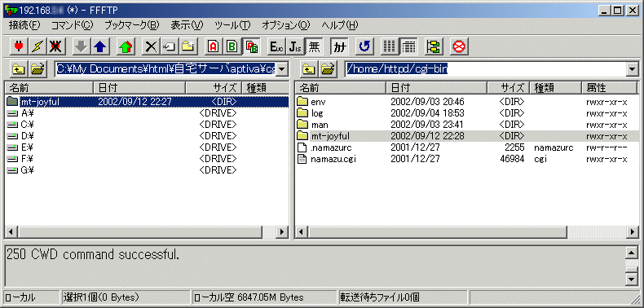Select remote file .namazurc

click(x=324, y=147)
